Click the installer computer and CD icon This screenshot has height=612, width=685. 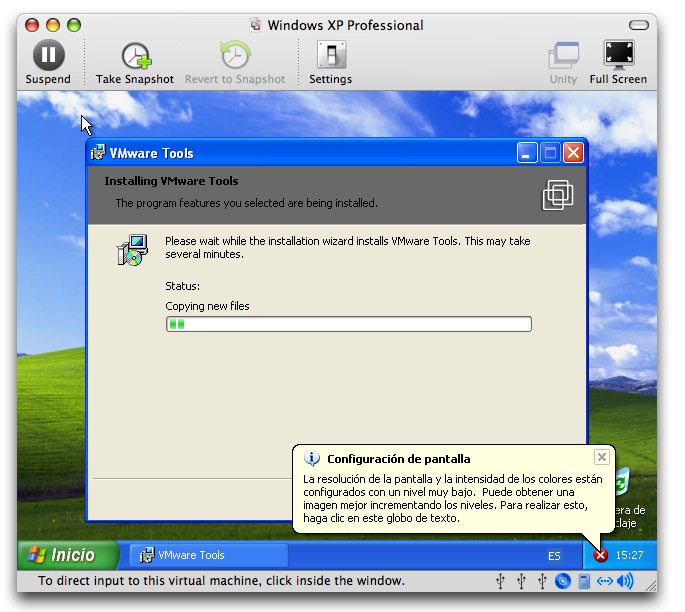[x=132, y=250]
